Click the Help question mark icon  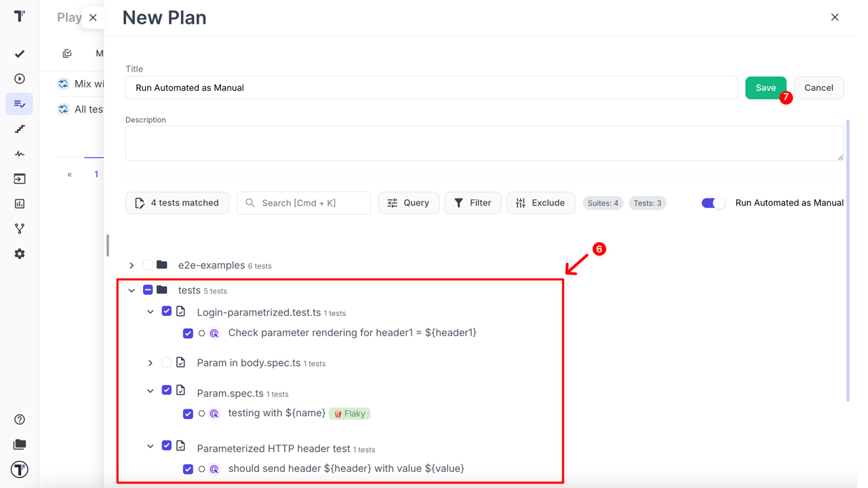[20, 420]
